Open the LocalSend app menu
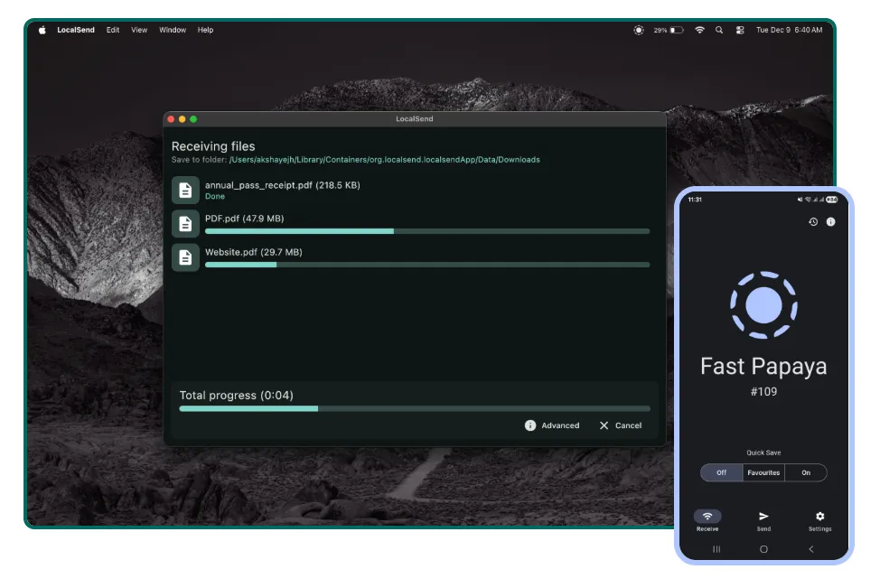The width and height of the screenshot is (880, 588). point(76,31)
